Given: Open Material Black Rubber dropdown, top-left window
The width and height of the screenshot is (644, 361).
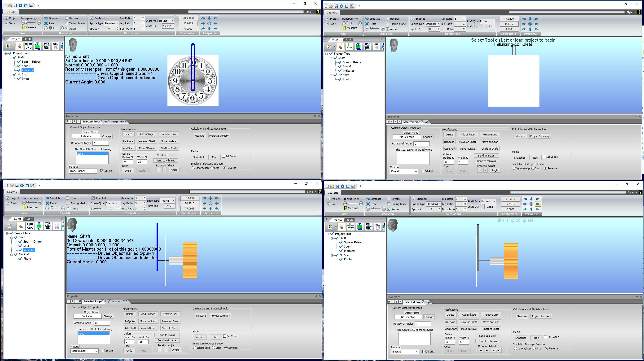Looking at the screenshot, I should click(95, 171).
